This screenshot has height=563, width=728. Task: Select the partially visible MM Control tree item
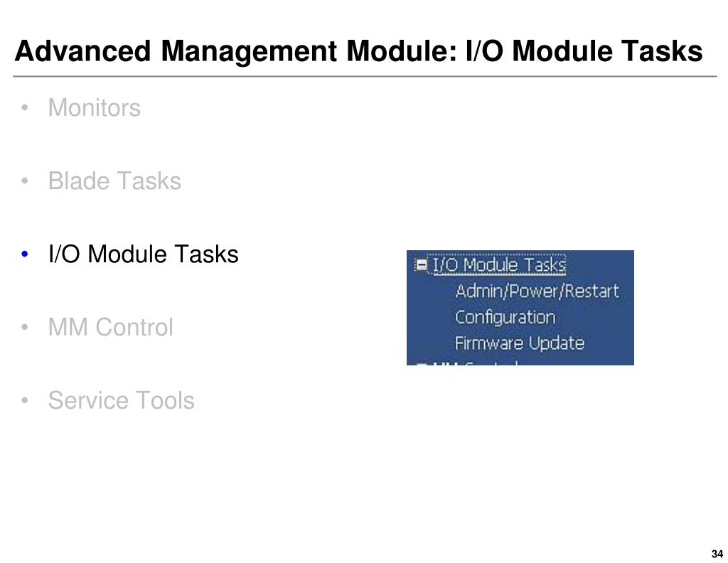476,363
